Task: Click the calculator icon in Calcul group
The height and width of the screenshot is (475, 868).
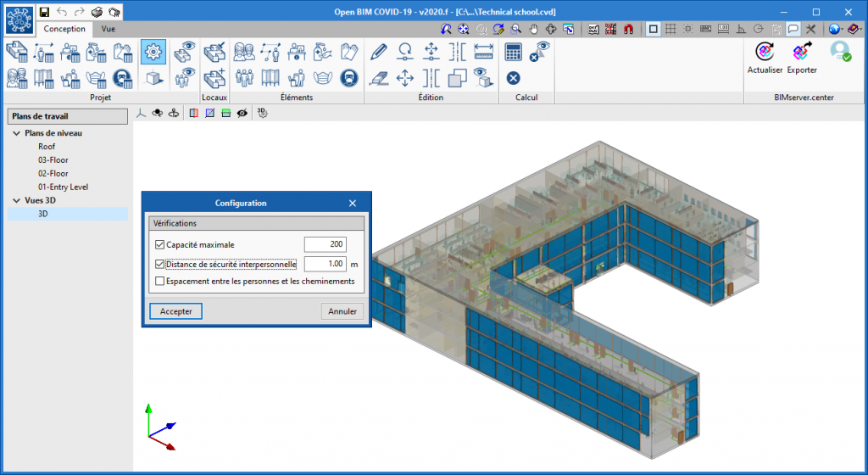Action: pos(513,52)
